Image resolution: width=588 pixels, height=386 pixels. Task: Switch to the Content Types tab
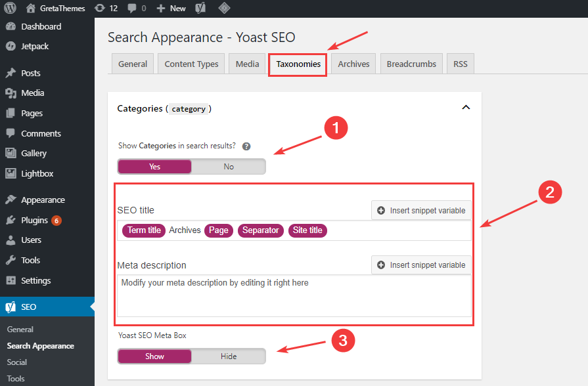[x=191, y=64]
